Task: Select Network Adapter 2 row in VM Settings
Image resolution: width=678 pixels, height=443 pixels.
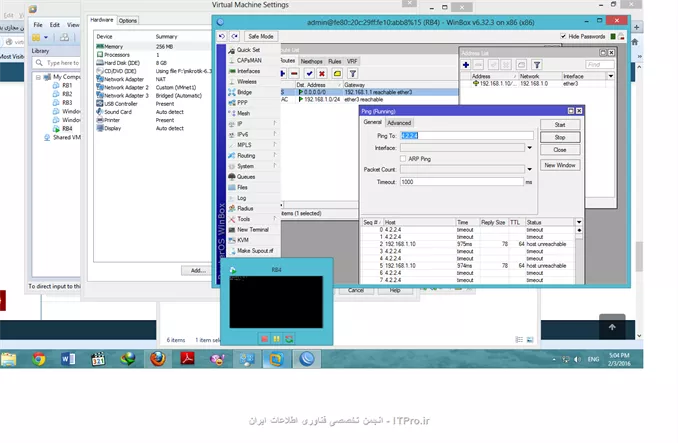Action: pyautogui.click(x=151, y=87)
